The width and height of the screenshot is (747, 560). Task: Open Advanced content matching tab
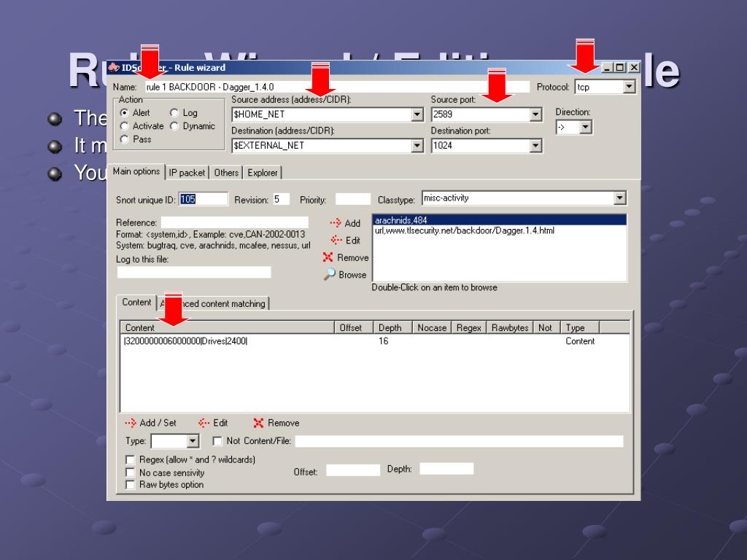click(x=213, y=304)
